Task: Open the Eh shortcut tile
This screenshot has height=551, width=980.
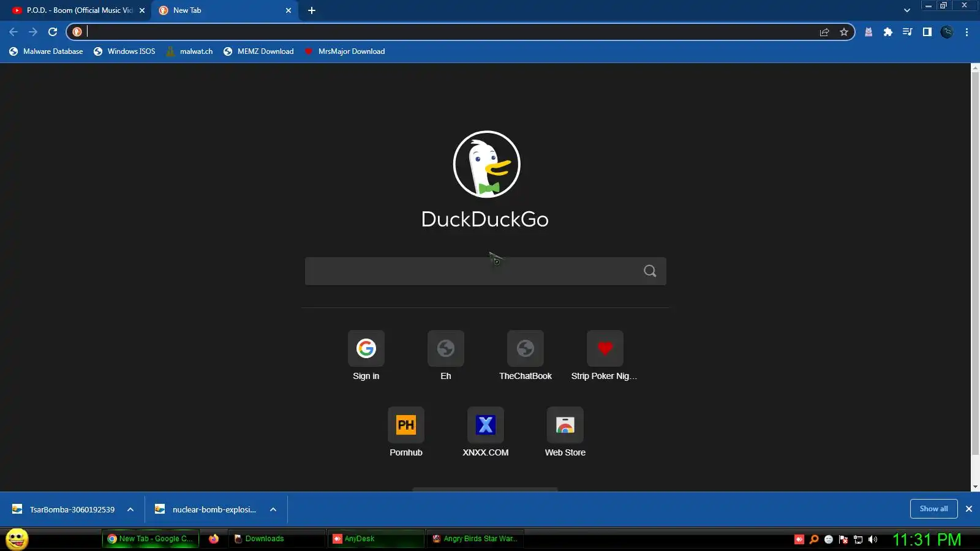Action: coord(446,356)
